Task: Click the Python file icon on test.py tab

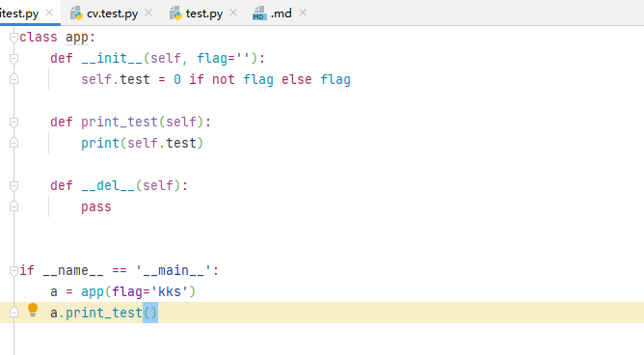Action: [175, 14]
